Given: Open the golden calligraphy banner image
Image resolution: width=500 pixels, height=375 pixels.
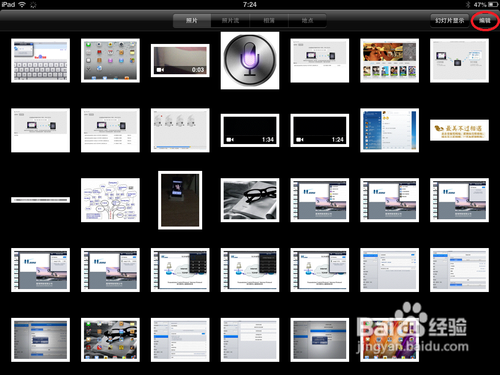Looking at the screenshot, I should 459,130.
